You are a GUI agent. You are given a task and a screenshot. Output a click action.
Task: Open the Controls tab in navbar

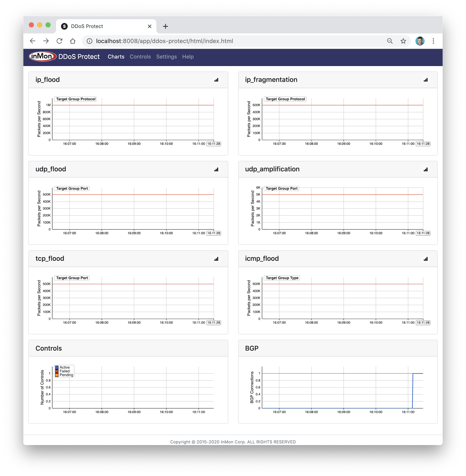tap(140, 57)
